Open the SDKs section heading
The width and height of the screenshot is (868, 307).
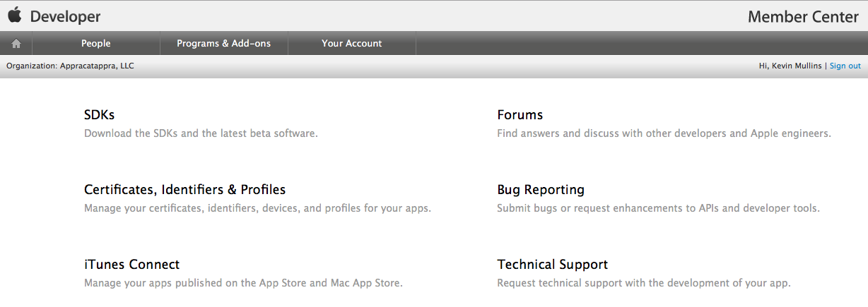(99, 115)
